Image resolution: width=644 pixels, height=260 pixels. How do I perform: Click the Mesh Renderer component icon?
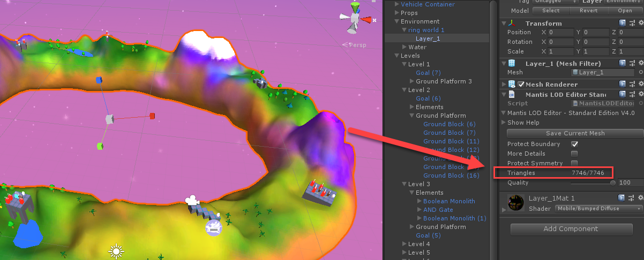512,84
